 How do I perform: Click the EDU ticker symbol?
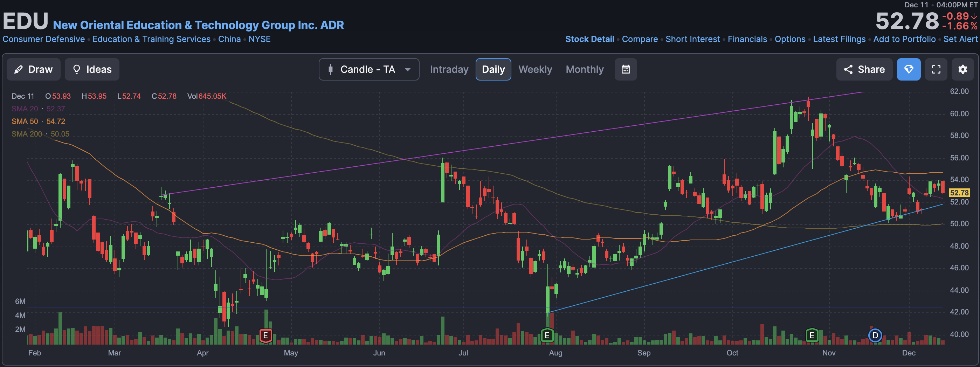(26, 21)
